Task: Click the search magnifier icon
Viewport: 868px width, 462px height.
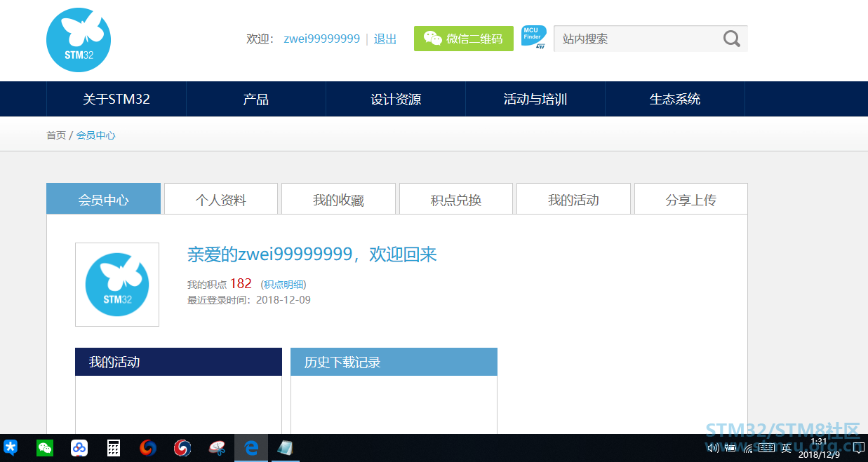Action: [x=732, y=39]
